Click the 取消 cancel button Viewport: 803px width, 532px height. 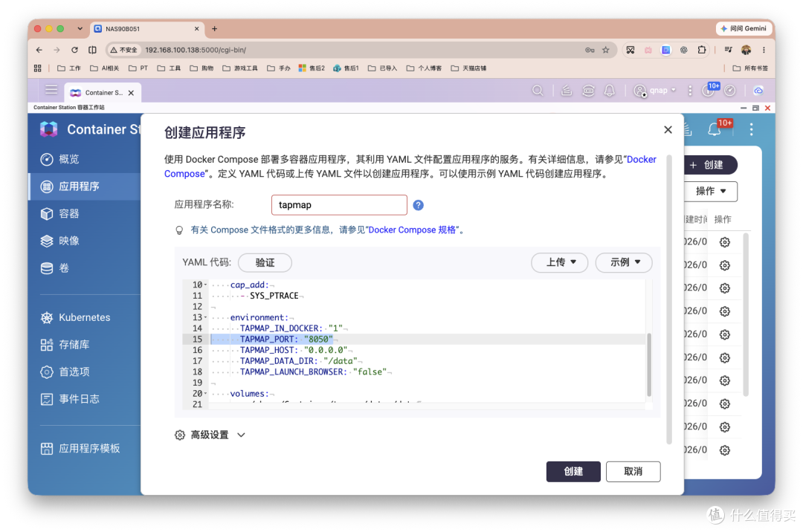point(633,471)
